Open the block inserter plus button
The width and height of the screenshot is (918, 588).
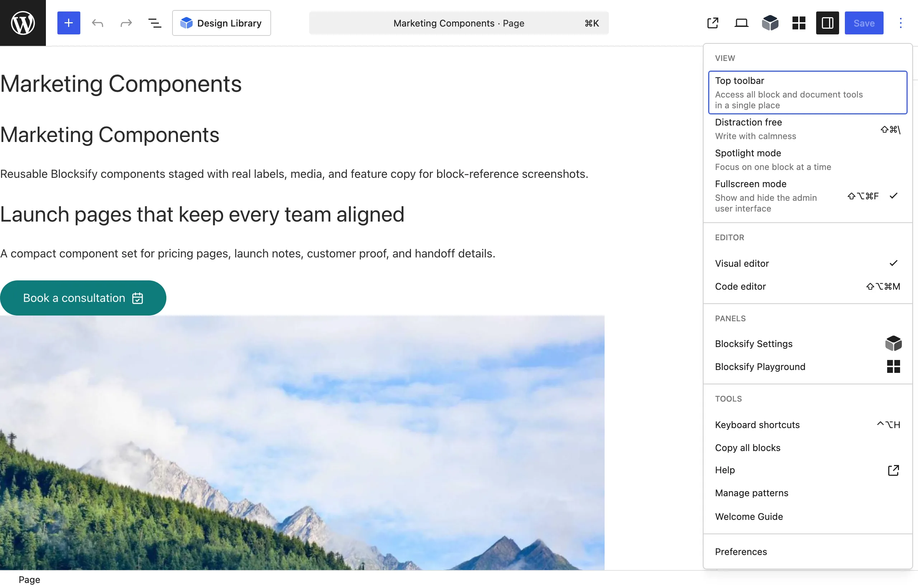(x=69, y=23)
